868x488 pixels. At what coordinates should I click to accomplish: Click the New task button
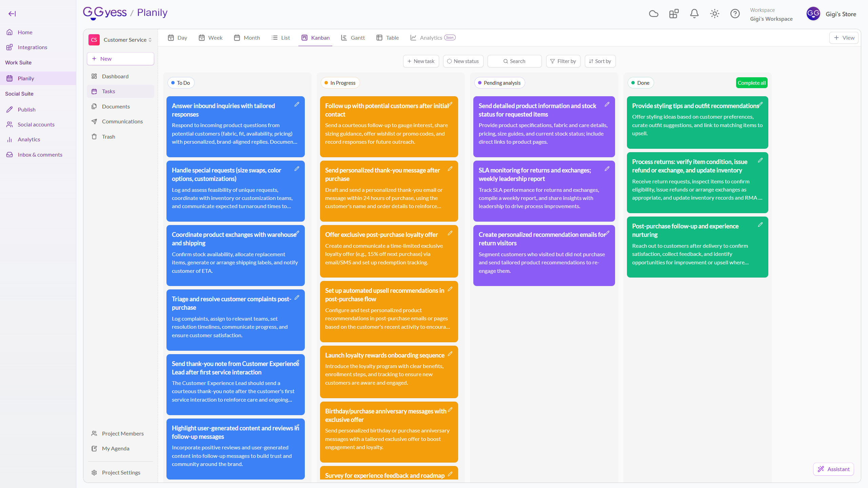[421, 61]
